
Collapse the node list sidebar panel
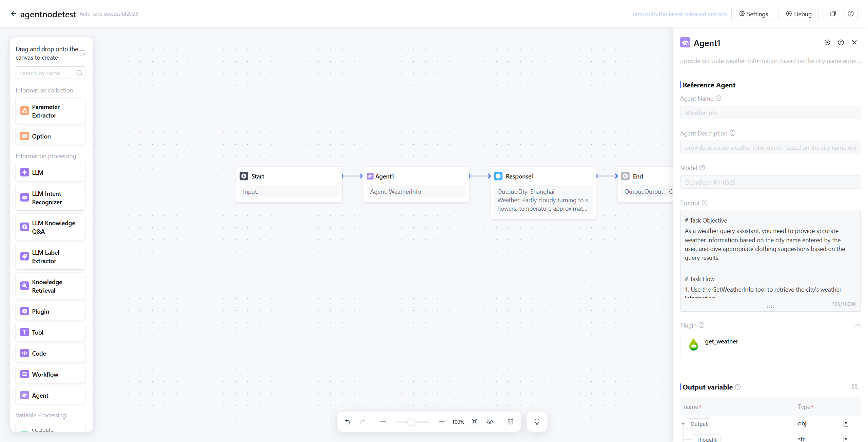[82, 53]
